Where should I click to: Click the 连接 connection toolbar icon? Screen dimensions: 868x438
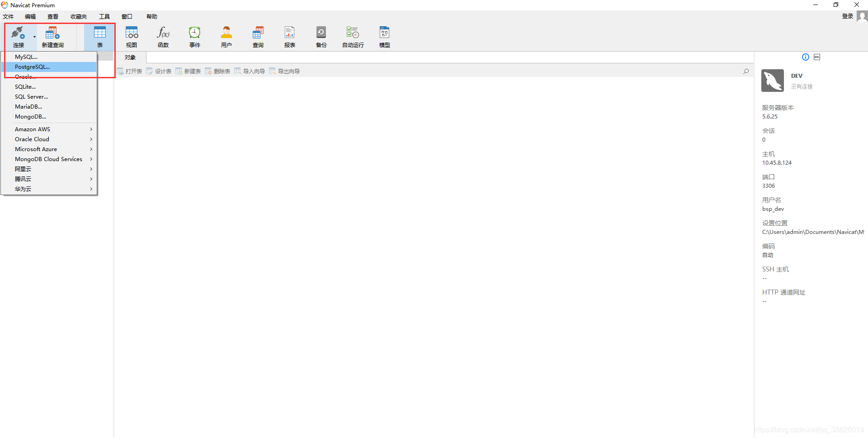tap(18, 37)
